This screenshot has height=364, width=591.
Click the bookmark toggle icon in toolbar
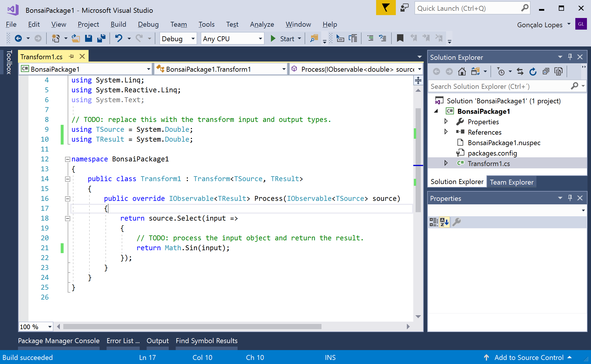click(x=400, y=38)
